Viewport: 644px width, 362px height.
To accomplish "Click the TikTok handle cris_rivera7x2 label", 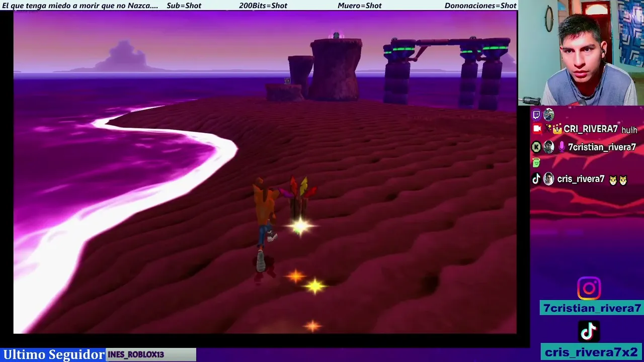I will [x=592, y=352].
